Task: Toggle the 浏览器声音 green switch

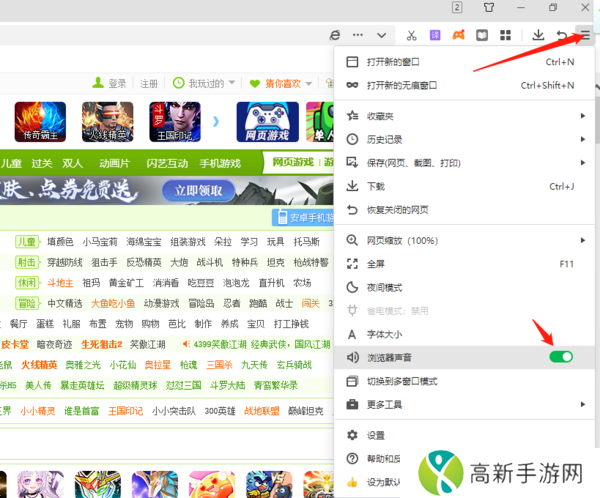Action: click(x=561, y=357)
